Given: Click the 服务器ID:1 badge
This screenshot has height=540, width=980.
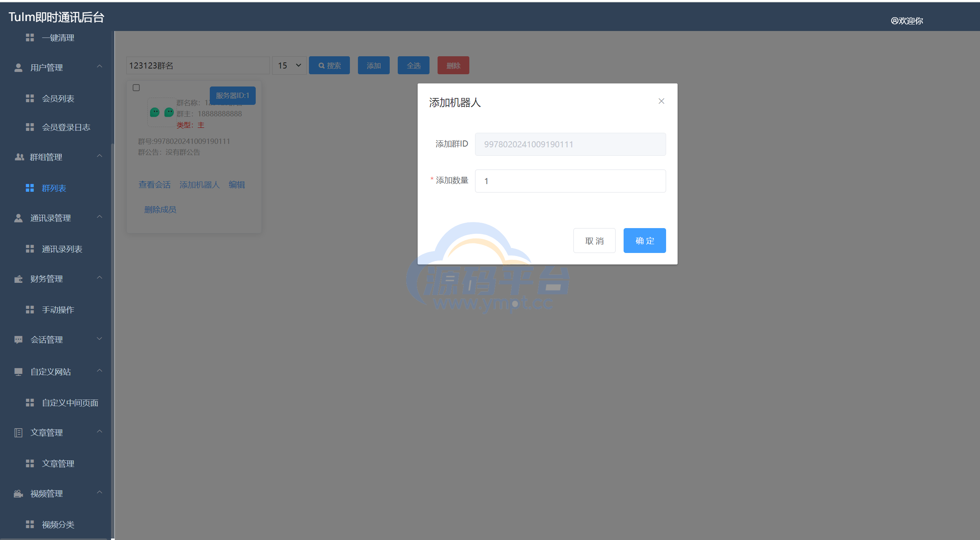Looking at the screenshot, I should [232, 95].
